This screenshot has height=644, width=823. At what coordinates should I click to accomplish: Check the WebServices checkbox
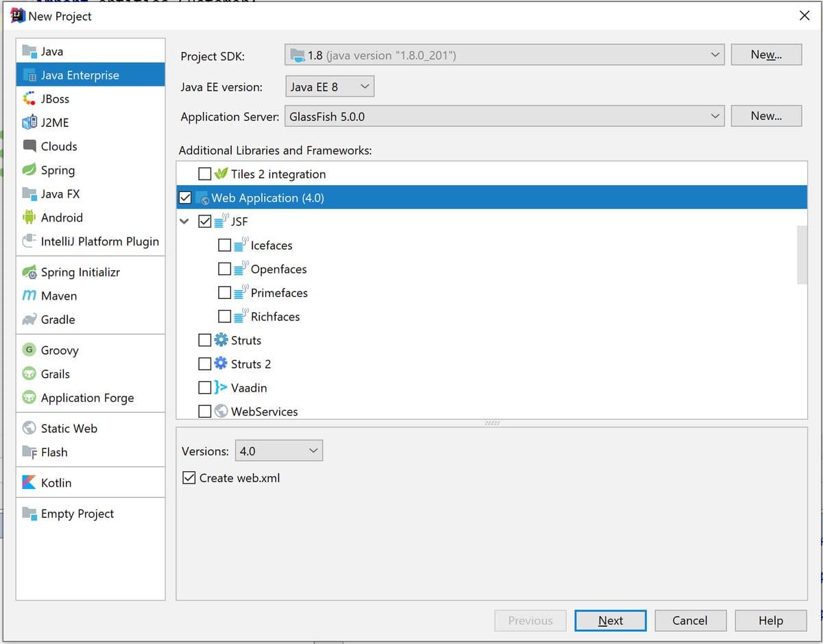[204, 412]
